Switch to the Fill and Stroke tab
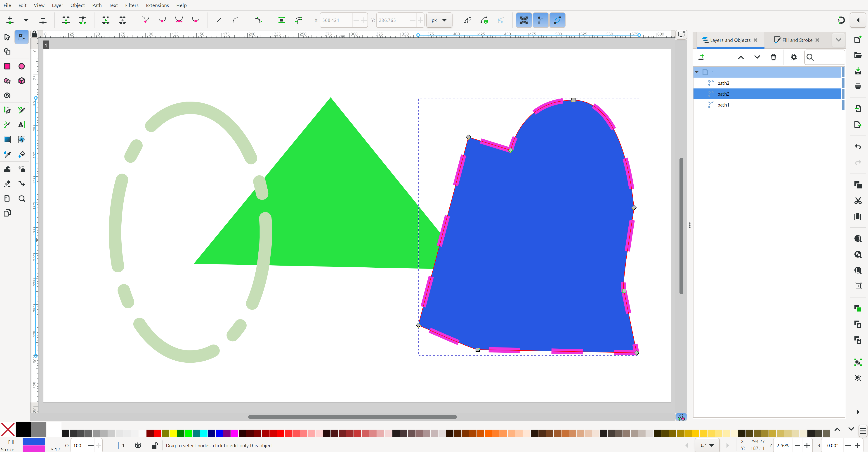The height and width of the screenshot is (452, 868). pos(797,40)
